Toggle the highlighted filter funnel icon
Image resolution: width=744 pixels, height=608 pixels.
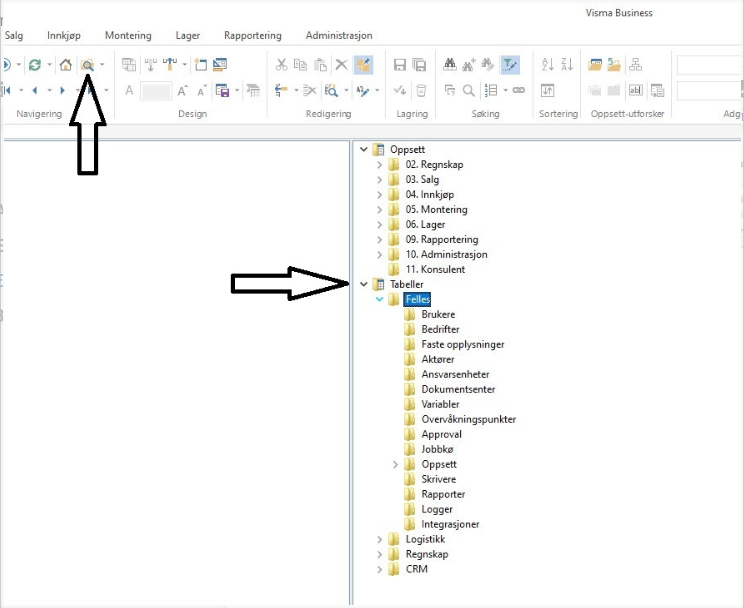[510, 65]
